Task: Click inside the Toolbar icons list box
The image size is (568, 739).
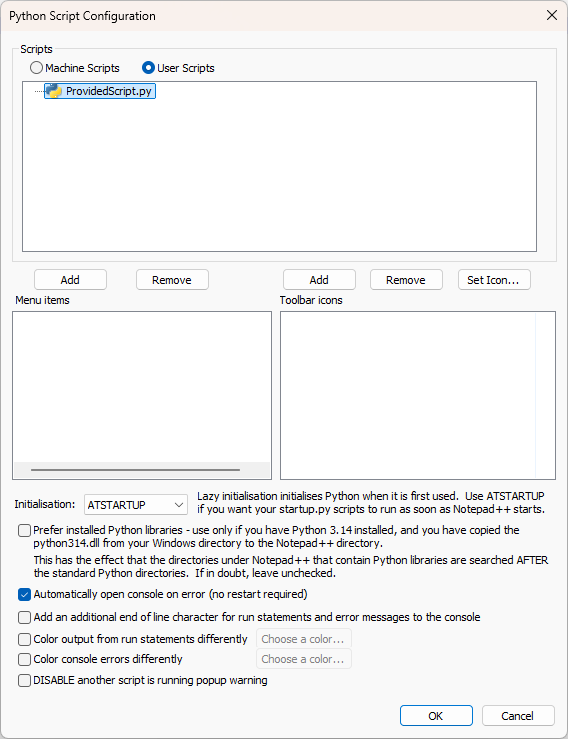Action: click(x=418, y=395)
